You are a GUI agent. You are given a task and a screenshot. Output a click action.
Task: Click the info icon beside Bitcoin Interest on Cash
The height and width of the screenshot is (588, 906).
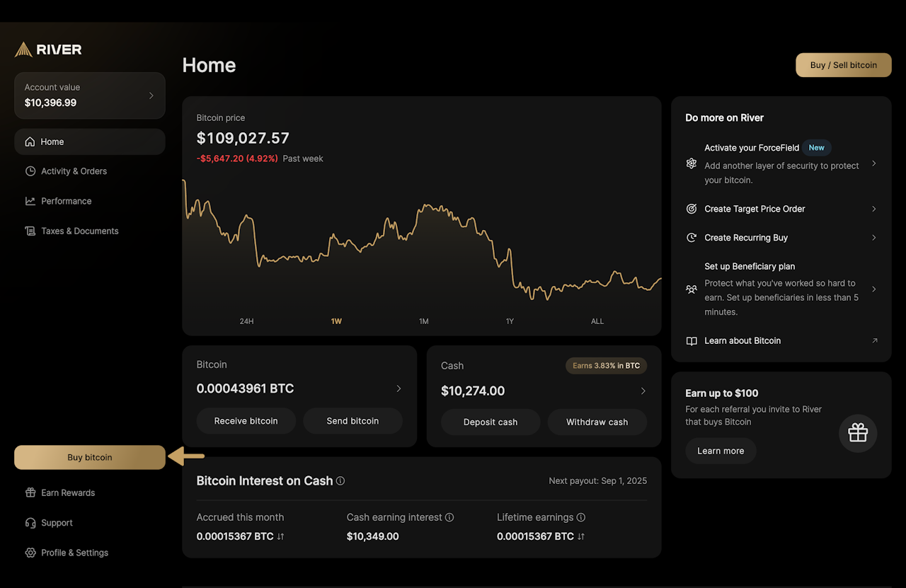click(340, 481)
